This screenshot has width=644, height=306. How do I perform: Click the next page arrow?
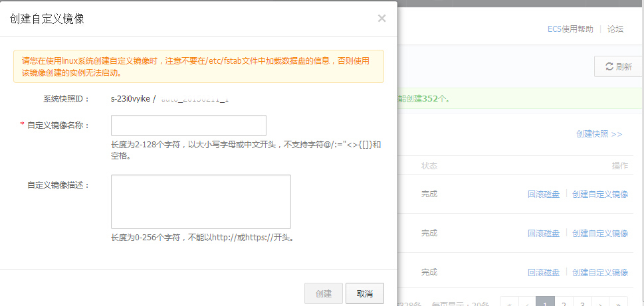(x=600, y=302)
